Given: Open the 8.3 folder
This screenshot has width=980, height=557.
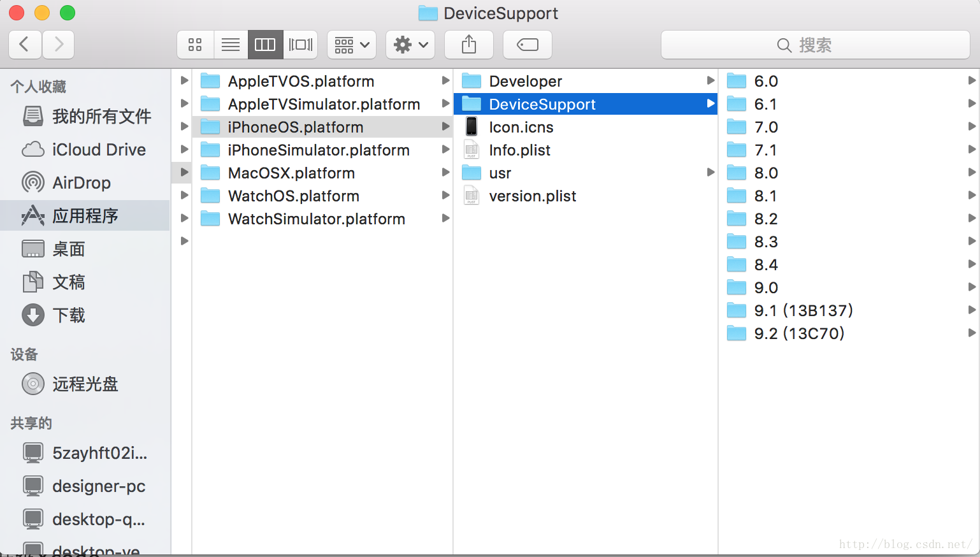Looking at the screenshot, I should (x=849, y=242).
